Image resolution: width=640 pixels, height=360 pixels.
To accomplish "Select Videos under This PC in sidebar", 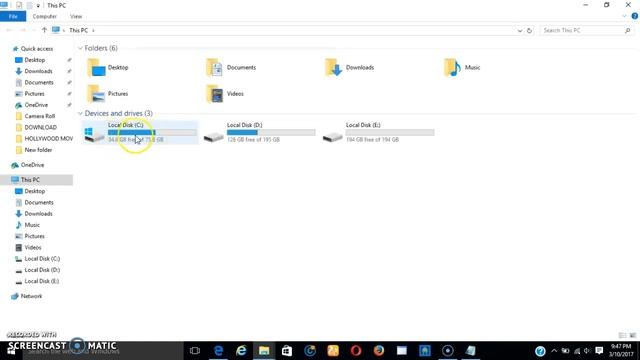I will (33, 248).
